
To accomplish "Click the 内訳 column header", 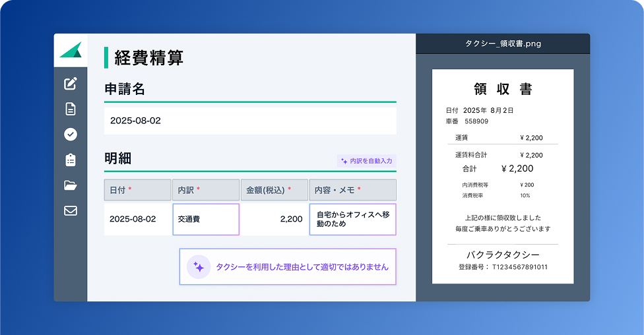I will pyautogui.click(x=206, y=190).
